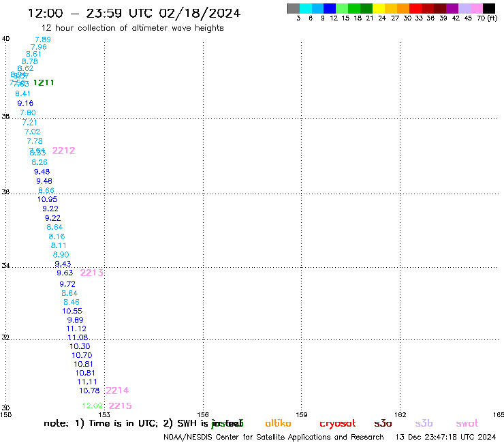Select the wave height value '8.11'
The height and width of the screenshot is (443, 504).
point(59,245)
